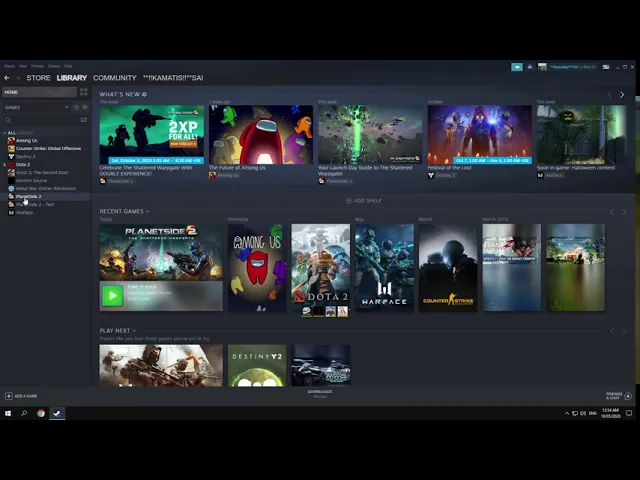Switch to Big Picture mode icon
This screenshot has height=480, width=640.
coord(606,67)
